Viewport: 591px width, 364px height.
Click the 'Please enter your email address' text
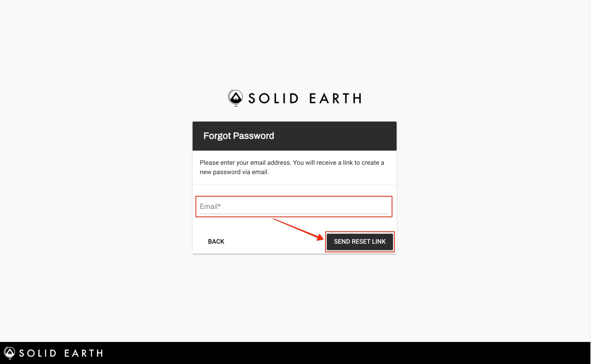[x=245, y=163]
